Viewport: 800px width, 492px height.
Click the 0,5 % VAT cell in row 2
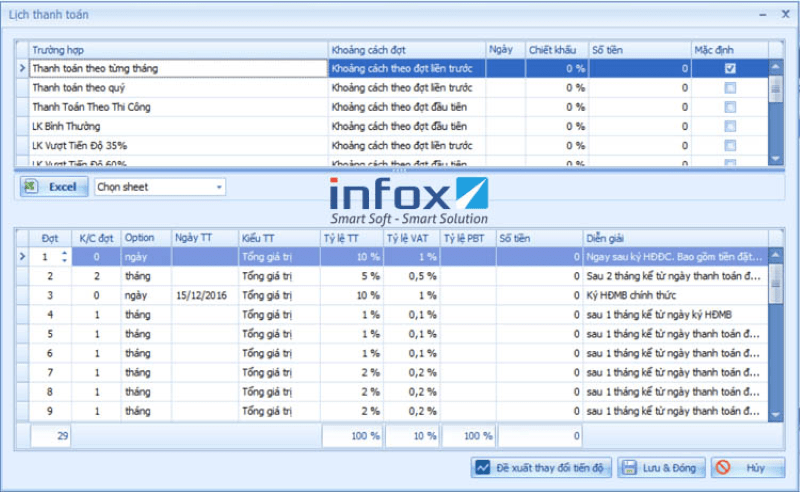coord(411,276)
